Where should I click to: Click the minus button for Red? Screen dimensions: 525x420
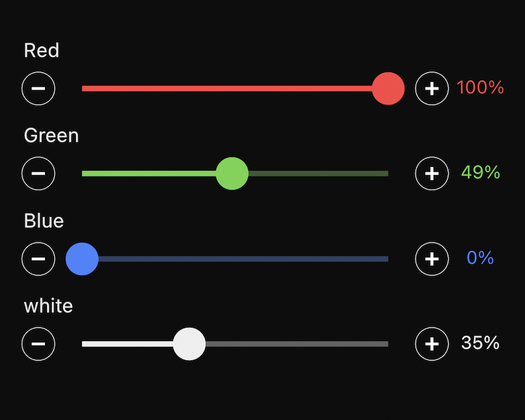pos(38,89)
